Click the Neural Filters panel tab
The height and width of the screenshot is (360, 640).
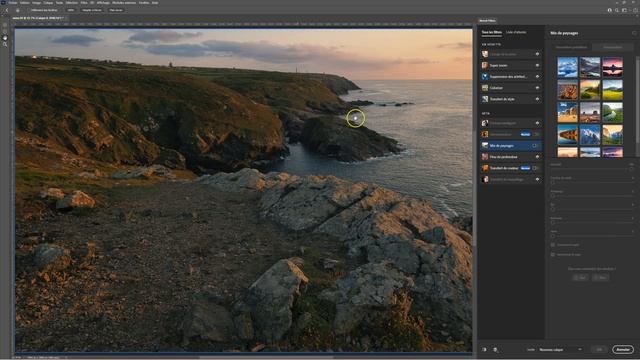tap(487, 20)
